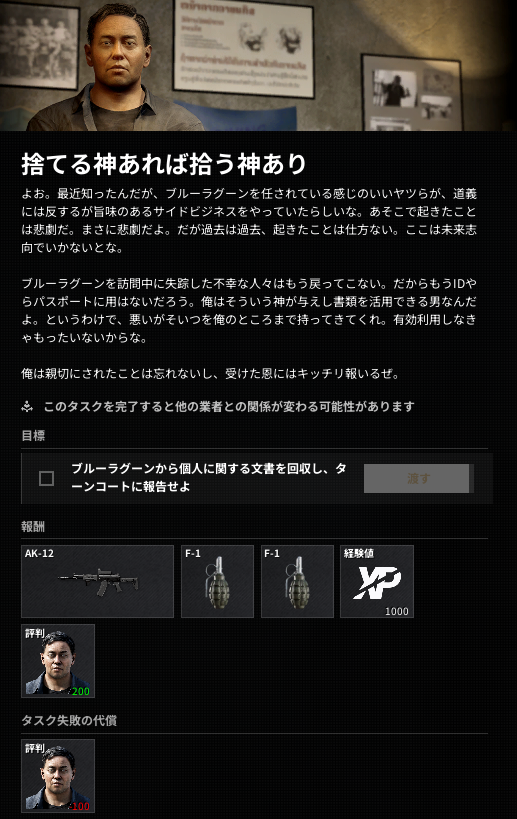Image resolution: width=517 pixels, height=819 pixels.
Task: Click the task title 捨てる神あれば拾う神あり
Action: [x=163, y=163]
